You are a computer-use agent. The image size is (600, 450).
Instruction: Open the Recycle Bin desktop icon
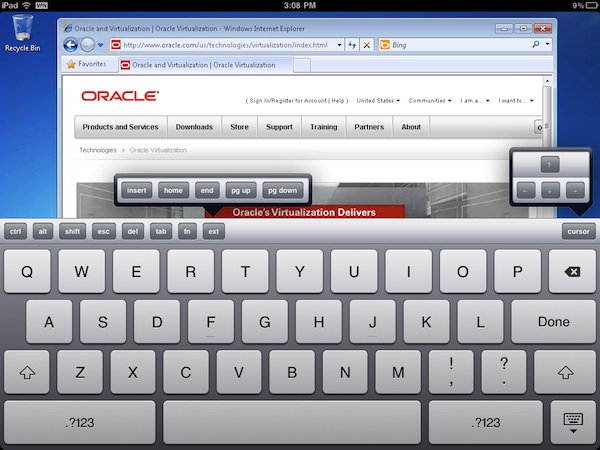[22, 33]
